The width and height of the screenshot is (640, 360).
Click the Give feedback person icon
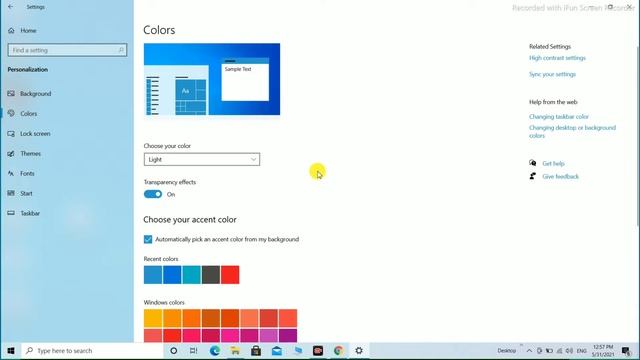point(533,176)
